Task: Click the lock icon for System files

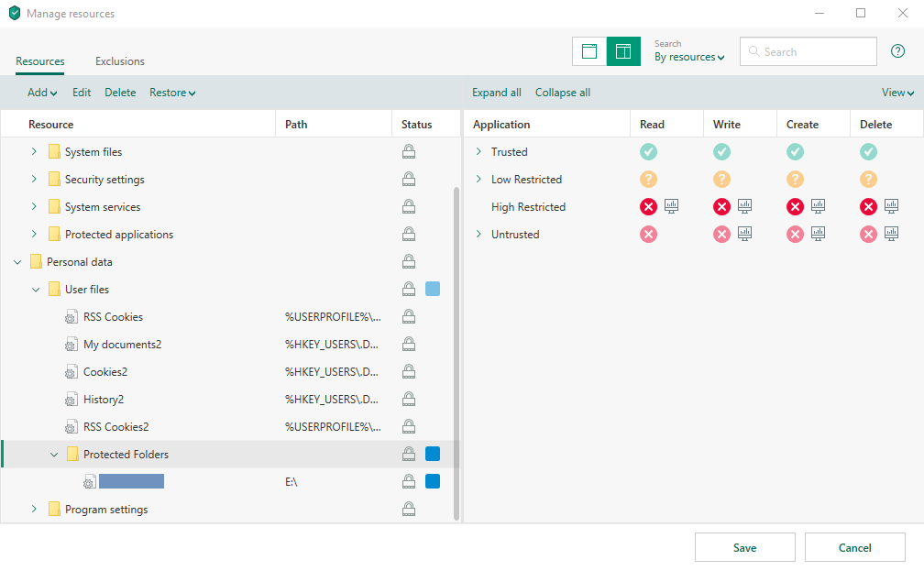Action: tap(409, 152)
